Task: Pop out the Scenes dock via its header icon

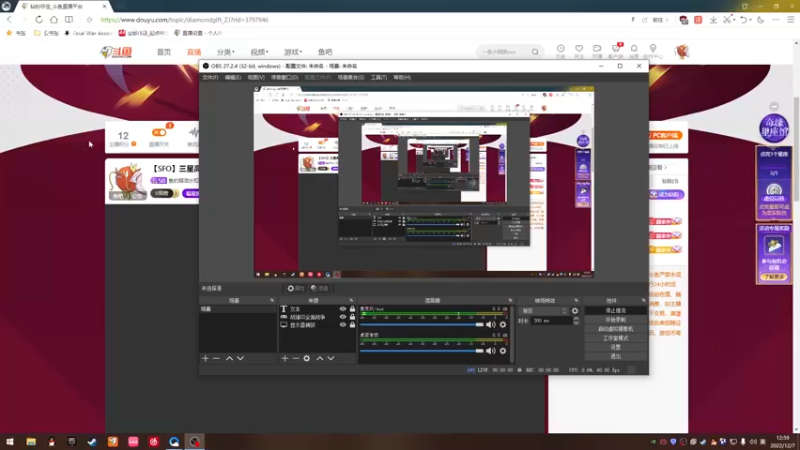Action: point(272,301)
